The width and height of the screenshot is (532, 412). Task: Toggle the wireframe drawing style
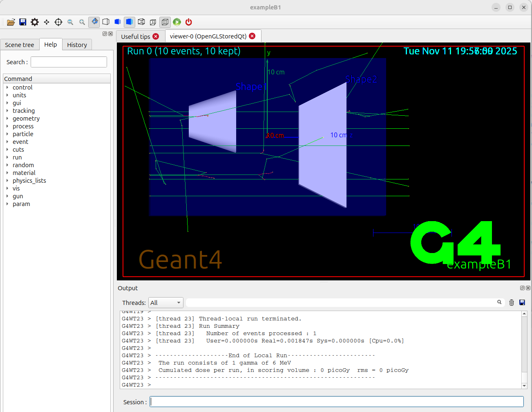tap(141, 22)
